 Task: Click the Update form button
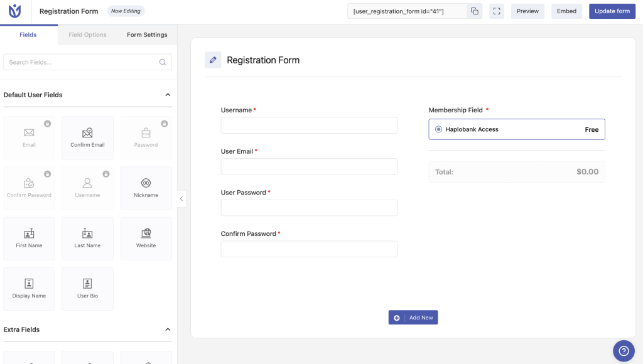pyautogui.click(x=612, y=11)
